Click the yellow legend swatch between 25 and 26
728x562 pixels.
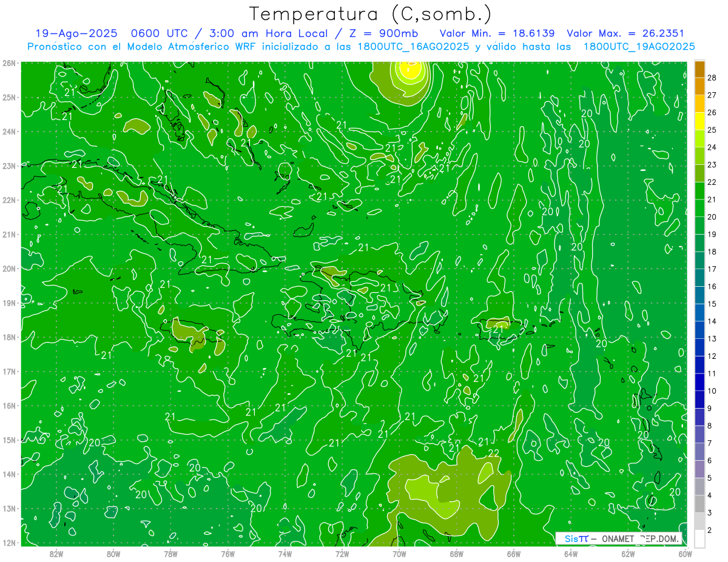point(699,121)
